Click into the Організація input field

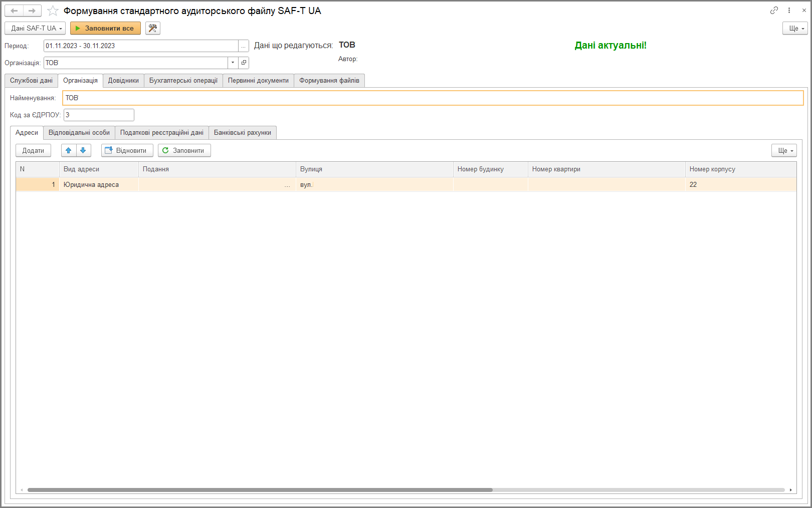point(136,63)
